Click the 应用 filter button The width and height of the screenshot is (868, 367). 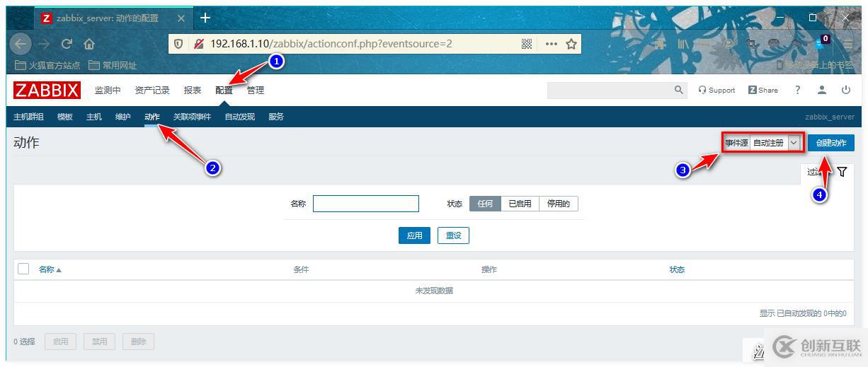pos(414,235)
